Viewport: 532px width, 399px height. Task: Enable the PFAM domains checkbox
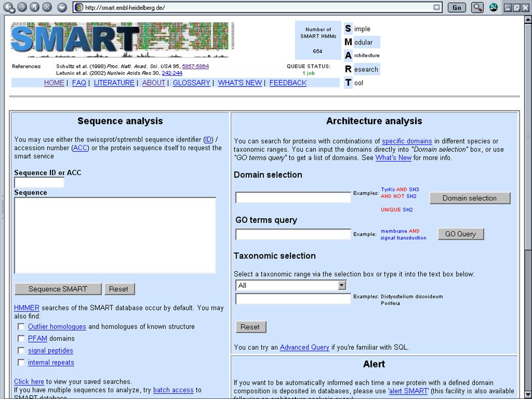pos(21,338)
